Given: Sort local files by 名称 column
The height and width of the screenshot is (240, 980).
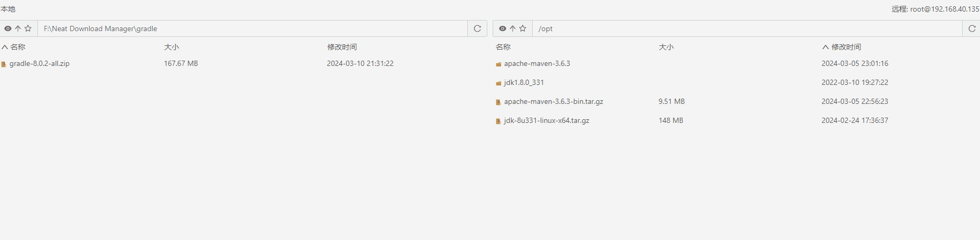Looking at the screenshot, I should point(18,47).
